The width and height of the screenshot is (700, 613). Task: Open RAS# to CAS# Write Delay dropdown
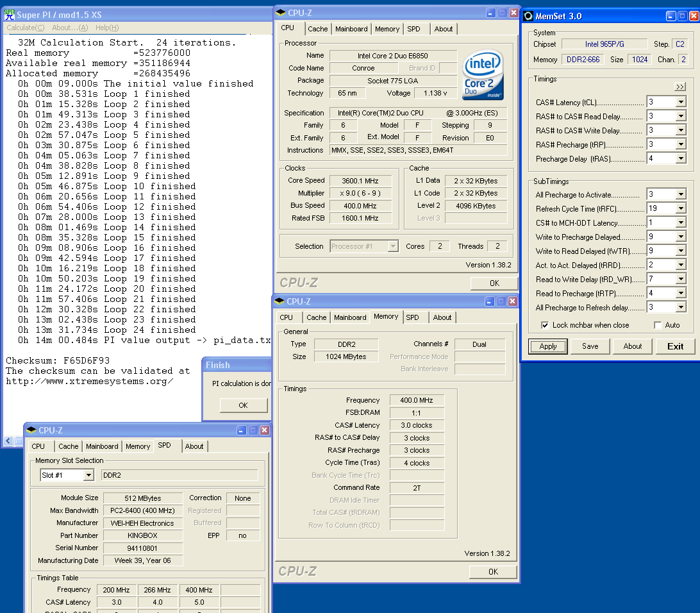tap(681, 130)
